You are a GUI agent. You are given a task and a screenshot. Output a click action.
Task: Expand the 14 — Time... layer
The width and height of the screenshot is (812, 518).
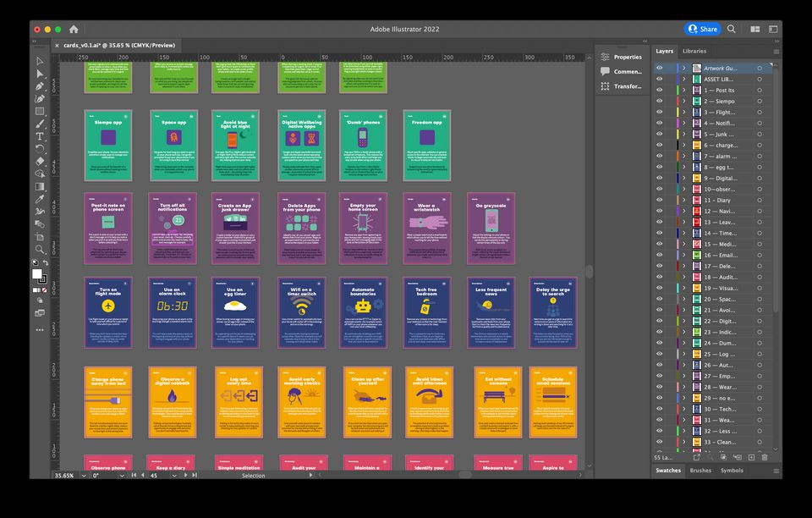click(683, 233)
